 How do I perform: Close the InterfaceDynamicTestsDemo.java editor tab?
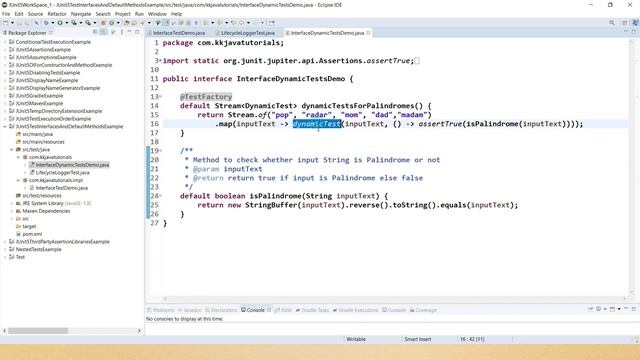(369, 33)
